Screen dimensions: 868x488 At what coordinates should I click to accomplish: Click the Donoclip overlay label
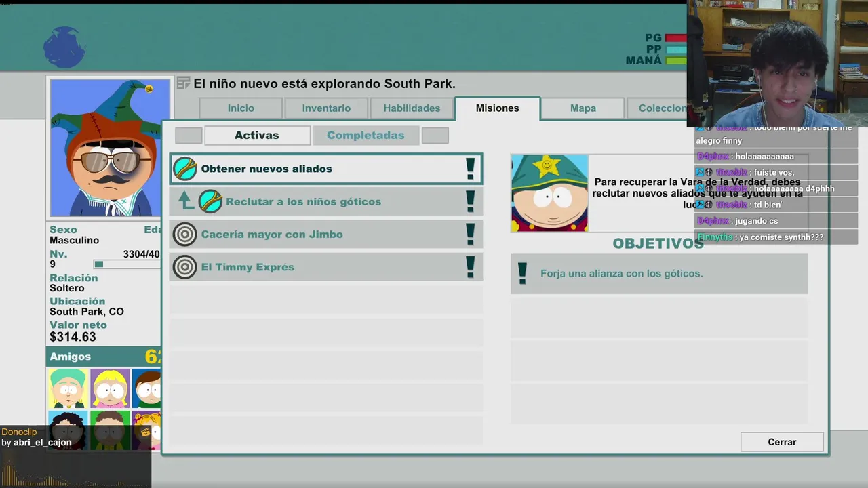point(19,432)
